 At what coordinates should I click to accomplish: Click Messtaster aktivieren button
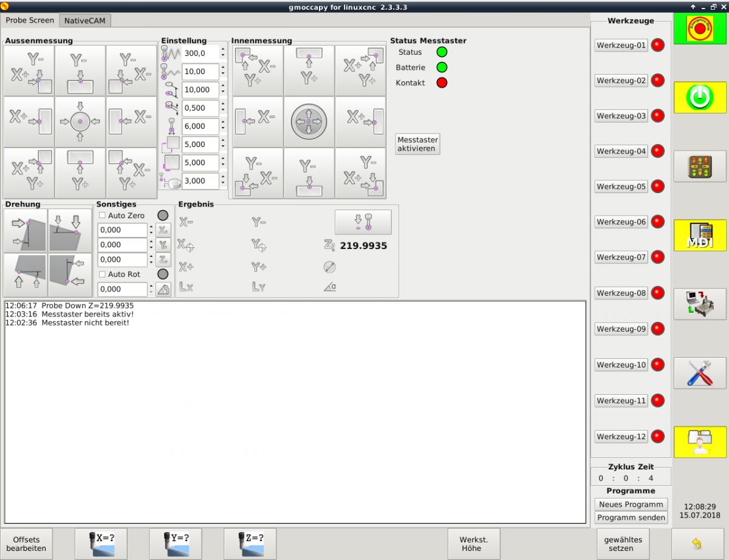coord(417,144)
